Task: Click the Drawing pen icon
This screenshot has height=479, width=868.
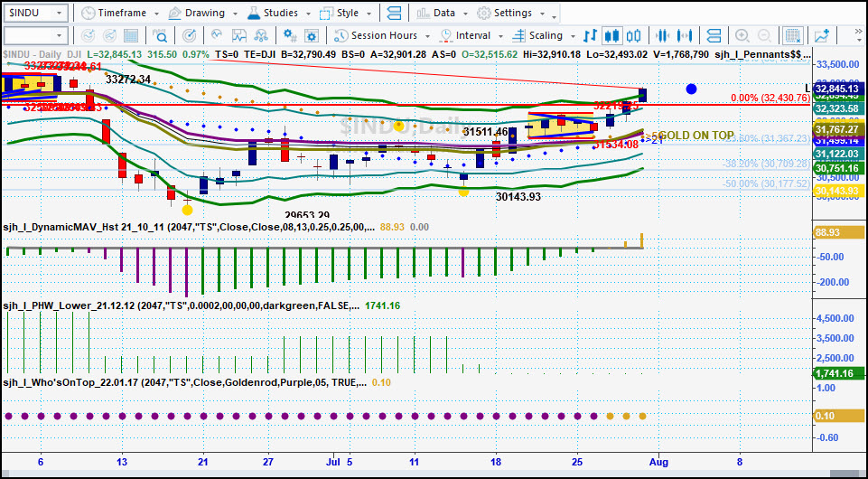Action: pos(174,13)
